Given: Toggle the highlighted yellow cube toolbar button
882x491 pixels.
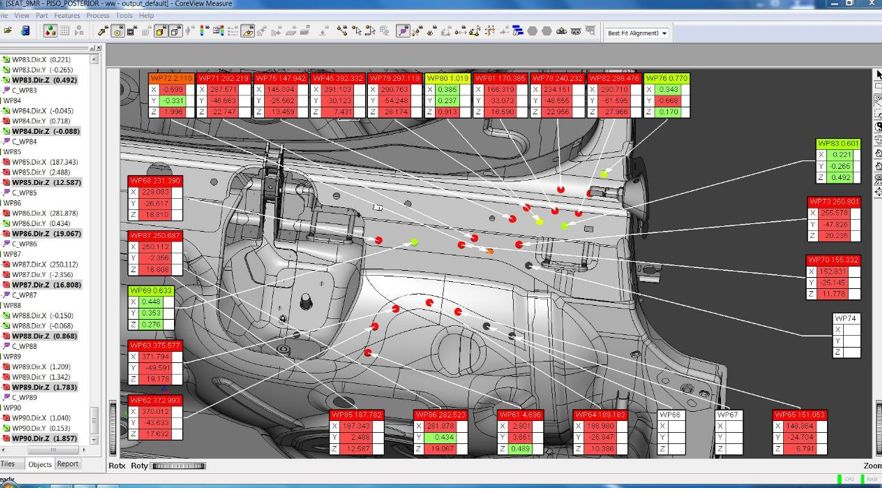Looking at the screenshot, I should (161, 31).
